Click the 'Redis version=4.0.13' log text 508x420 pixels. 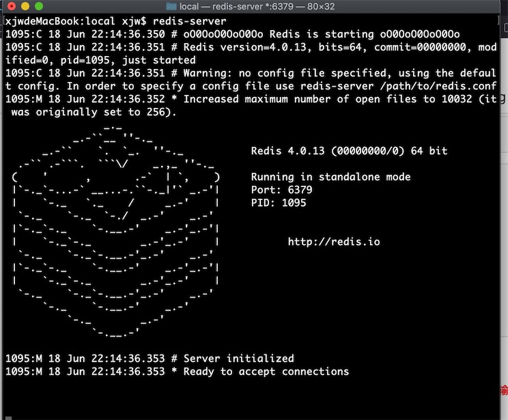[x=244, y=47]
